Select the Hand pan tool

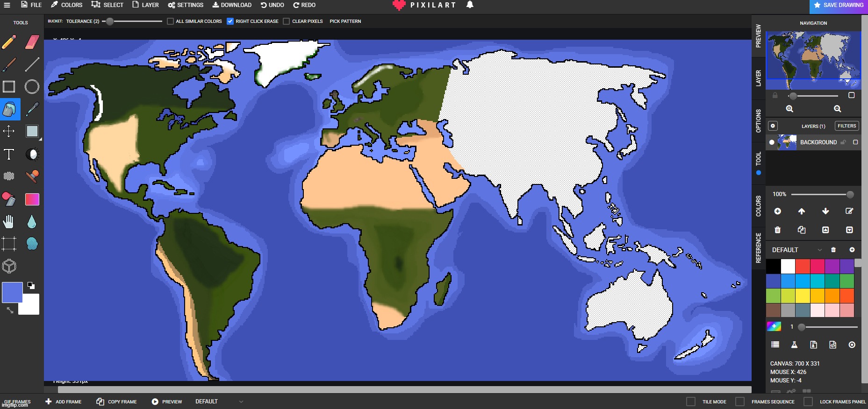[9, 222]
